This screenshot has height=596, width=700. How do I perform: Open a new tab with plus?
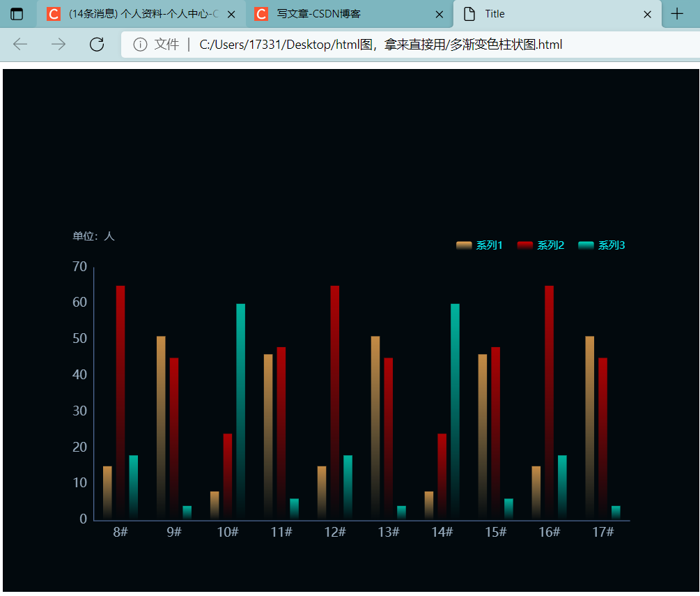coord(677,14)
